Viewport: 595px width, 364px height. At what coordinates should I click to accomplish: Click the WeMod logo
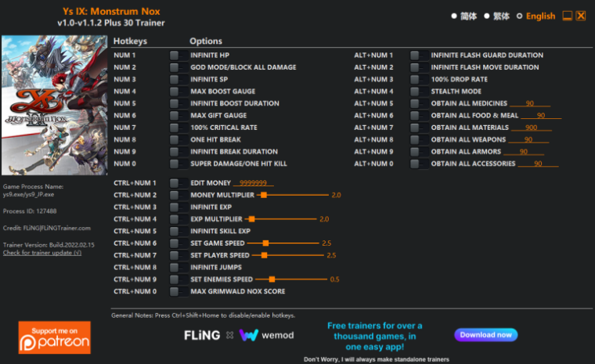266,335
